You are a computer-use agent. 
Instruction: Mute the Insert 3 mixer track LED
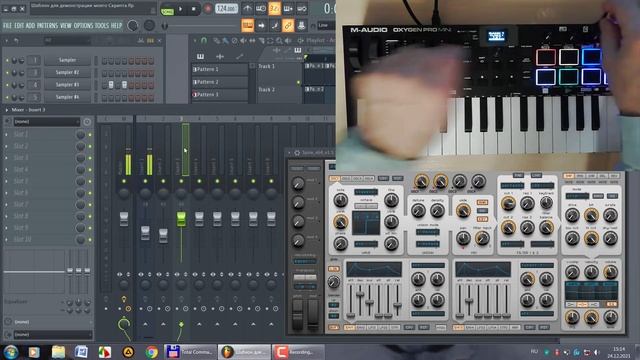181,181
